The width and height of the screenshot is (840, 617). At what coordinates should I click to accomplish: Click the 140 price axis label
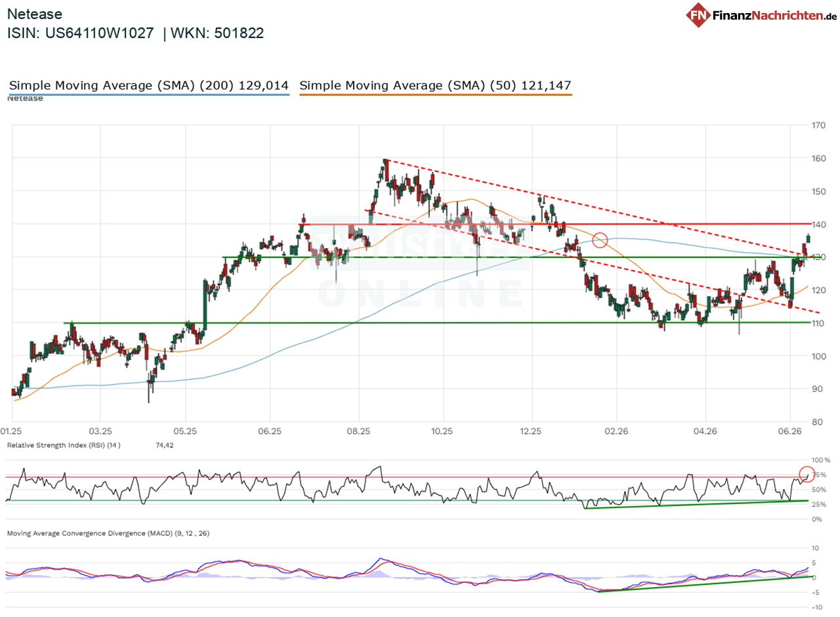(x=818, y=224)
